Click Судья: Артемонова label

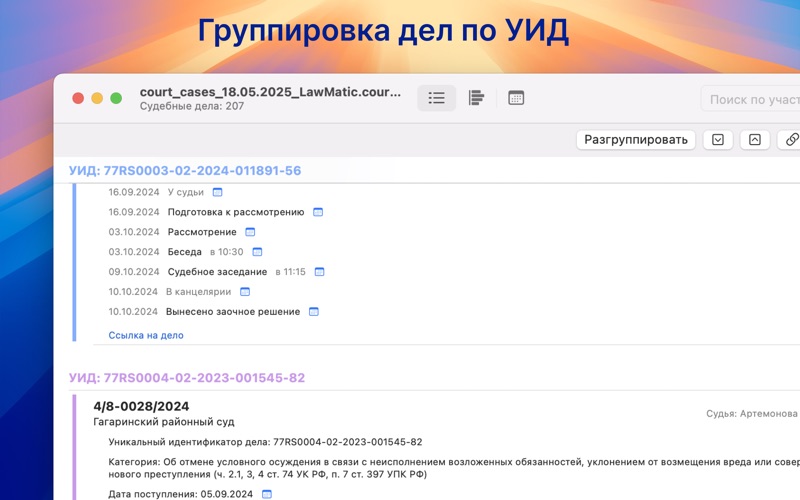pos(752,413)
